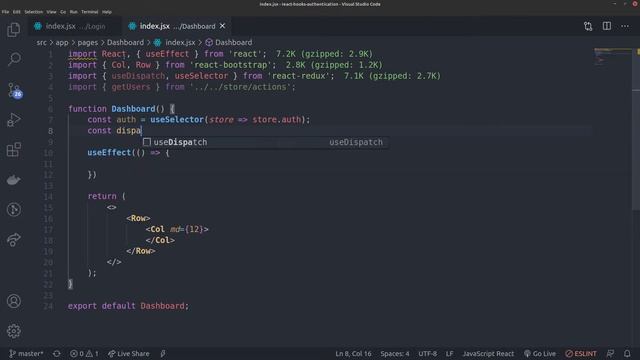640x360 pixels.
Task: Open the Explorer view in activity bar
Action: click(x=13, y=30)
